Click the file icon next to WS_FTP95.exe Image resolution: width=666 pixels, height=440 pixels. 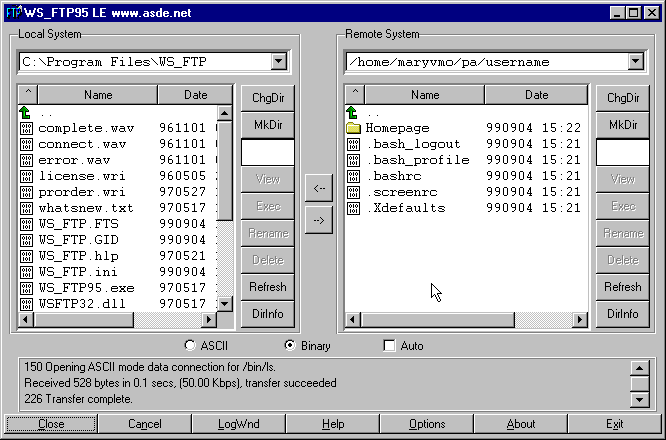[26, 289]
